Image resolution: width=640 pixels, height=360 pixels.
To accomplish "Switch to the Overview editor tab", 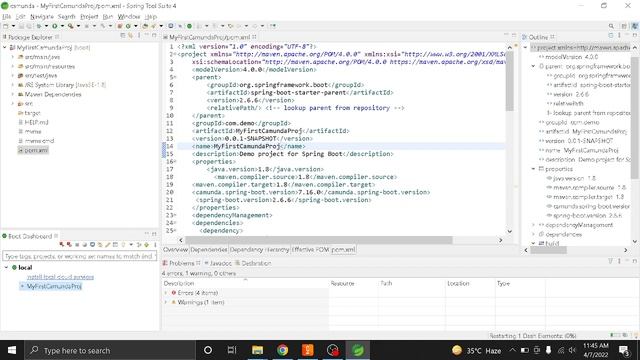I will 176,249.
